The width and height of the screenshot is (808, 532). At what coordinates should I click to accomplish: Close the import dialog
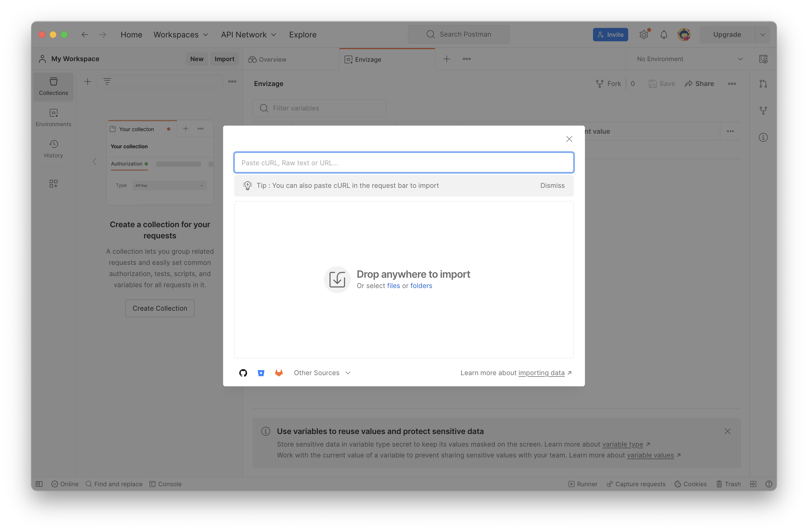click(x=569, y=139)
